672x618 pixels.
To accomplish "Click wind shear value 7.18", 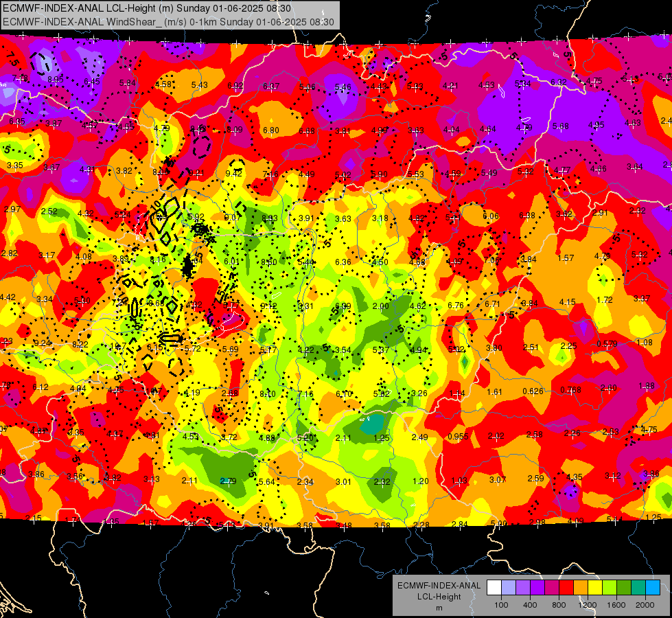I will (20, 78).
